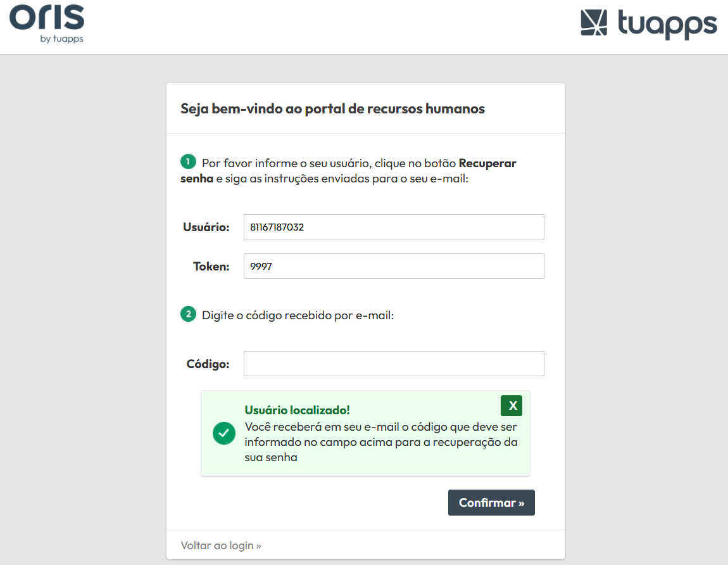Click the green checkmark success icon

224,433
